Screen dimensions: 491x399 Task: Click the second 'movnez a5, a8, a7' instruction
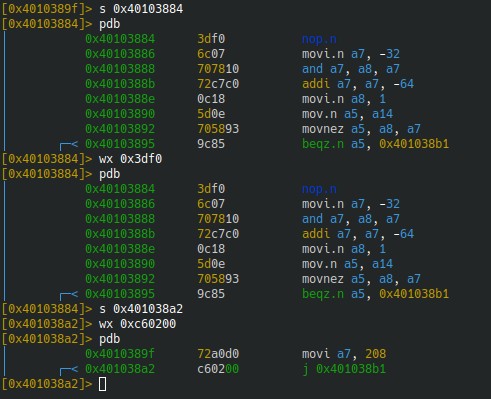click(x=361, y=279)
